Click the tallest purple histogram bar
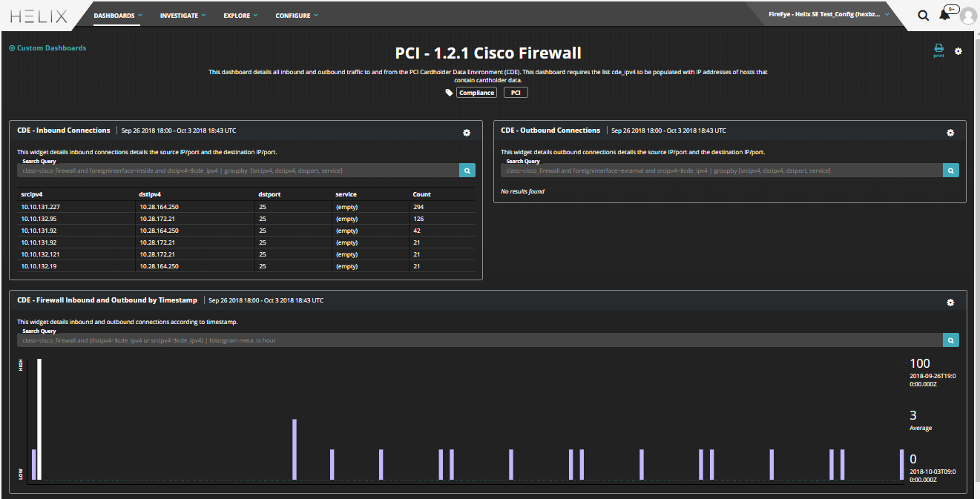 point(295,450)
